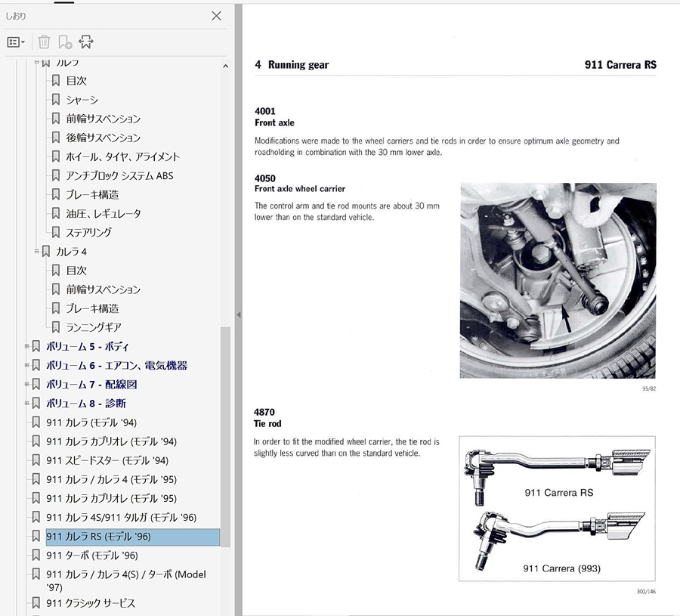The height and width of the screenshot is (616, 680).
Task: Open ボリューム 8 - 診断 bookmark
Action: click(86, 404)
